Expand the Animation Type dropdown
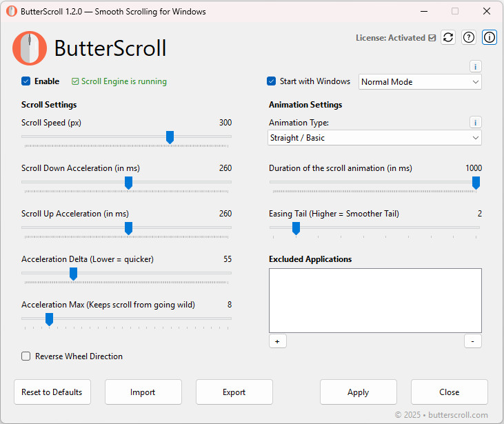The height and width of the screenshot is (424, 504). (375, 138)
